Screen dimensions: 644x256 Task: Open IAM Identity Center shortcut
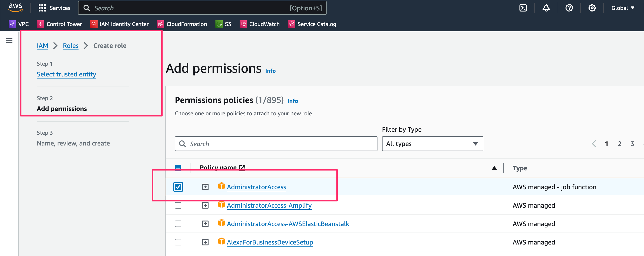(x=119, y=24)
